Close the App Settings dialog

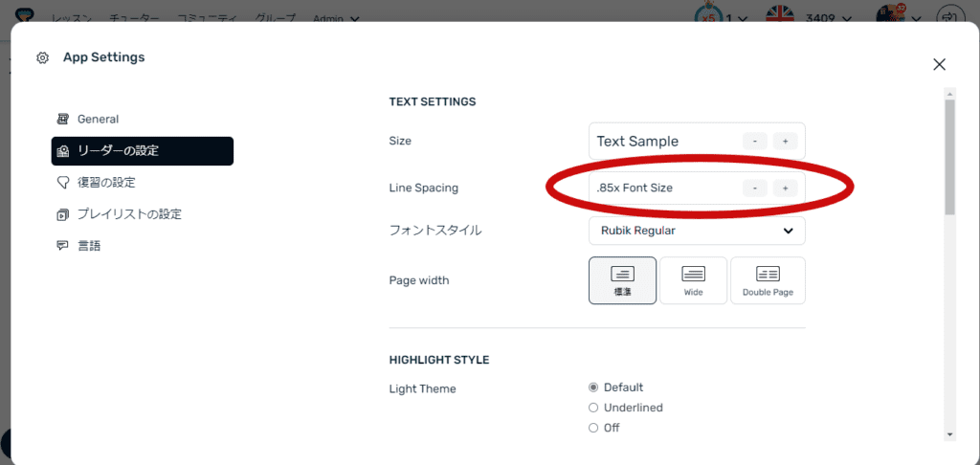[939, 64]
